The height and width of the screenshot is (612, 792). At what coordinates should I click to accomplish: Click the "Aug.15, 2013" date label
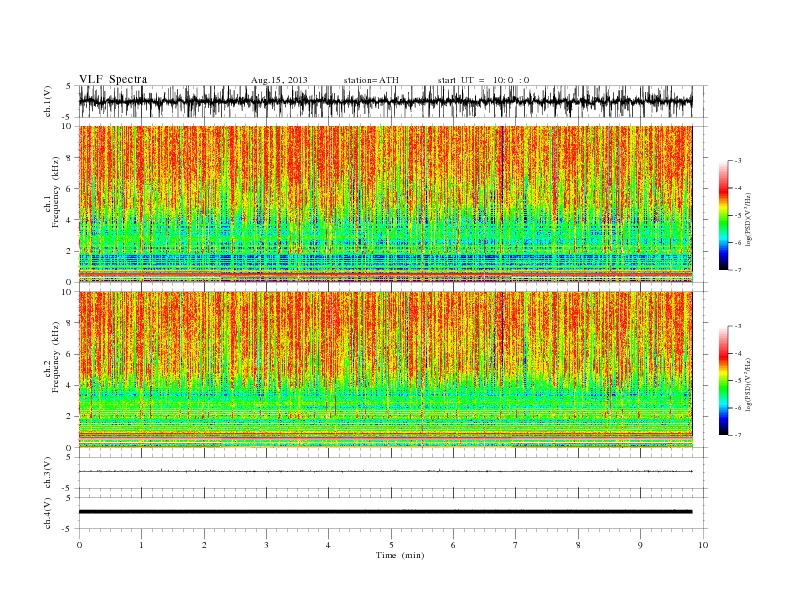279,80
